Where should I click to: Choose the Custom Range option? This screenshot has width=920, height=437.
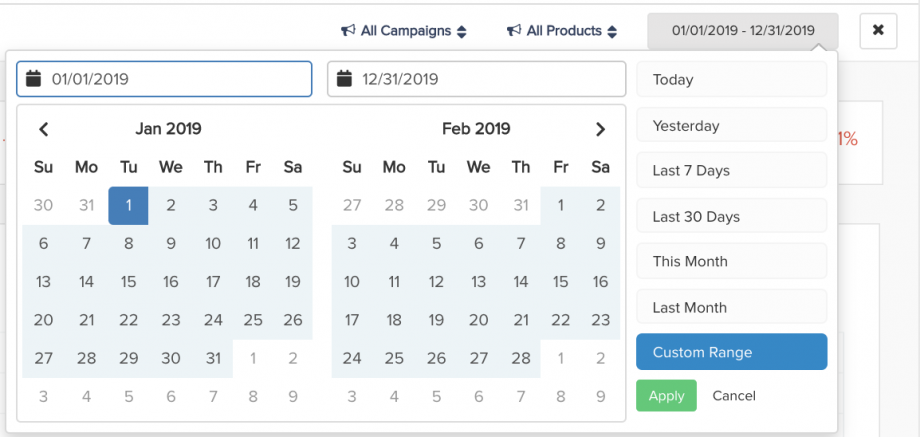[x=731, y=352]
